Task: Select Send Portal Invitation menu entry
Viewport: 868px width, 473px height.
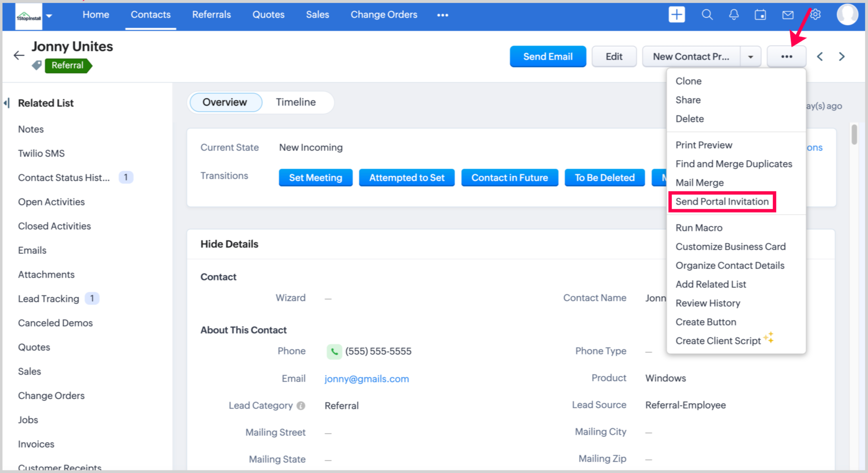Action: (722, 202)
